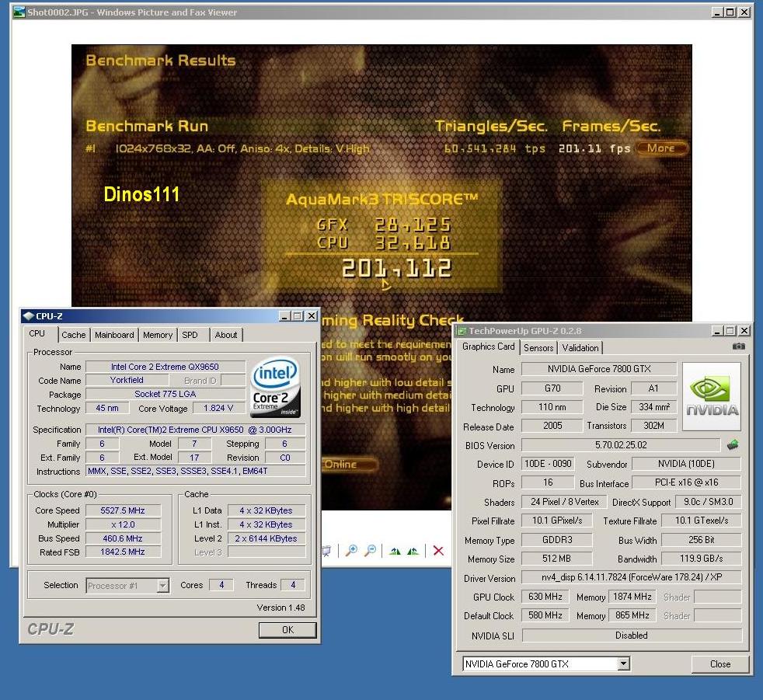Select the CPU tab in CPU-Z
763x700 pixels.
pos(37,334)
